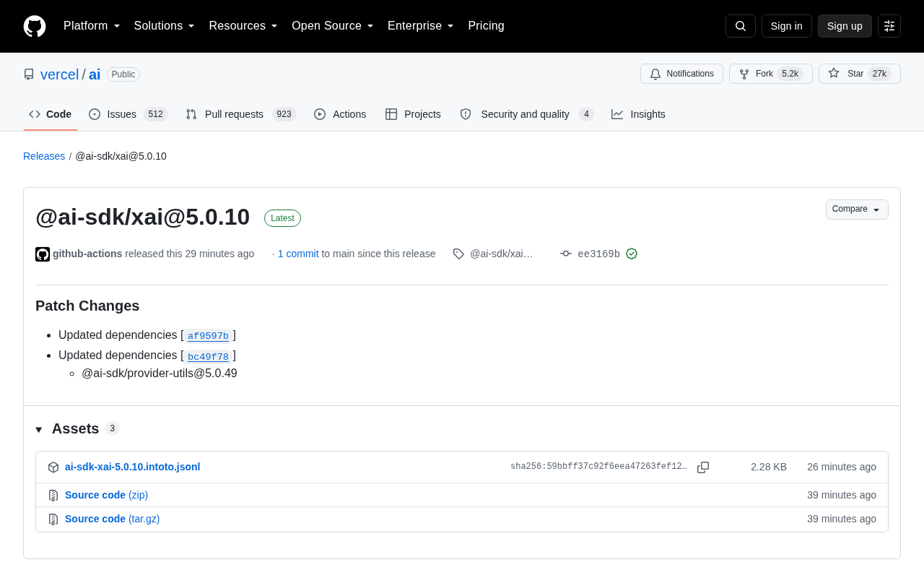Click the tar.gz file icon for Source code

coord(53,519)
